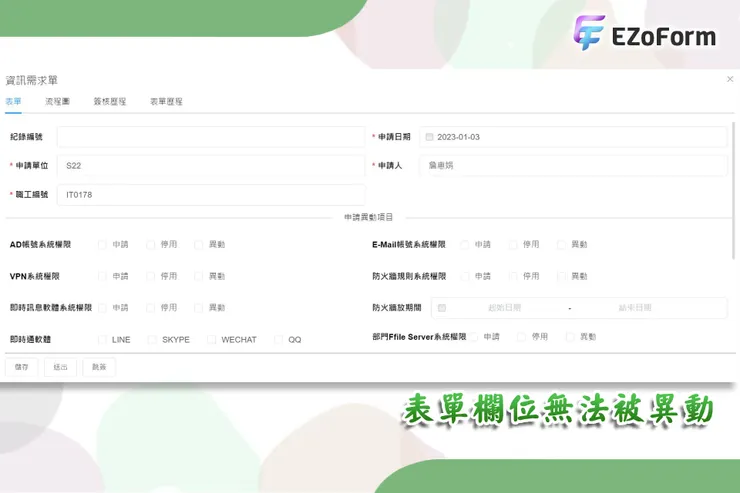Viewport: 740px width, 493px height.
Task: Tick the SKYPE checkbox
Action: [152, 340]
